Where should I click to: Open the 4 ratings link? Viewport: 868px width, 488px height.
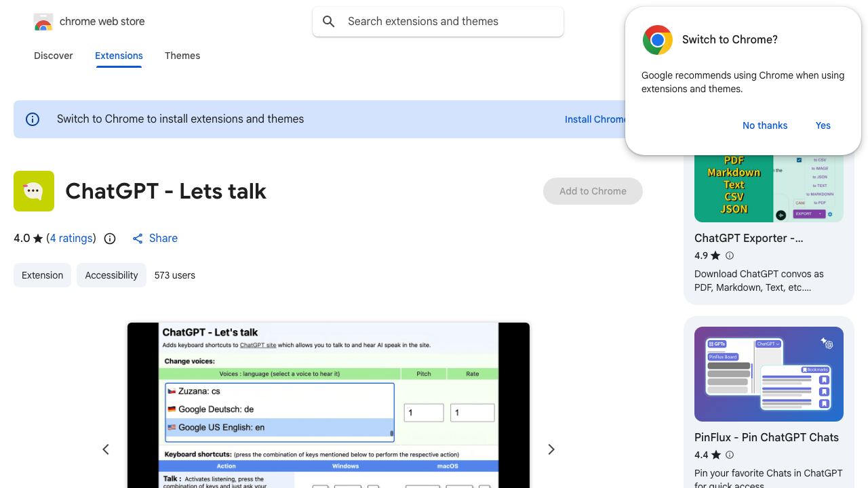71,239
